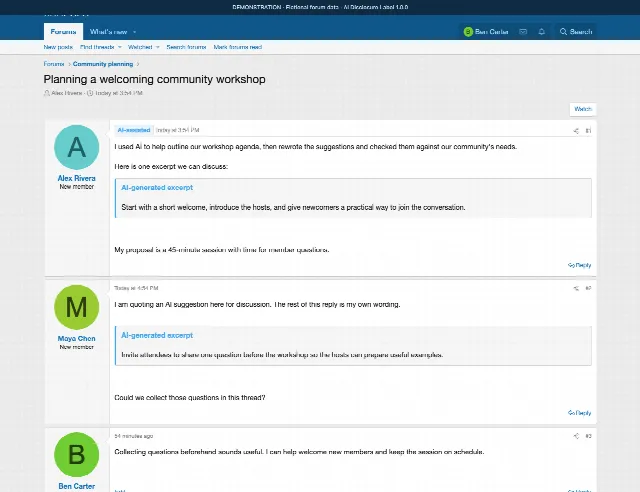Expand the Watched dropdown arrow
The width and height of the screenshot is (640, 492).
pyautogui.click(x=158, y=47)
